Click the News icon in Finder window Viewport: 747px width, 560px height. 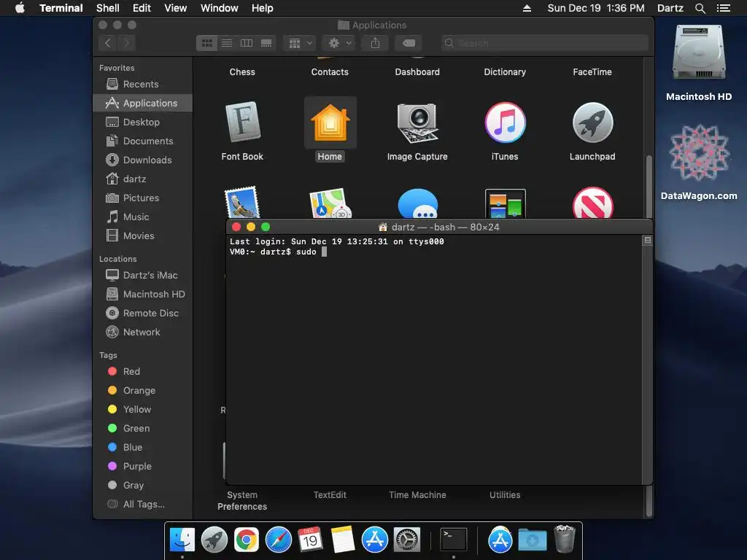[x=592, y=203]
